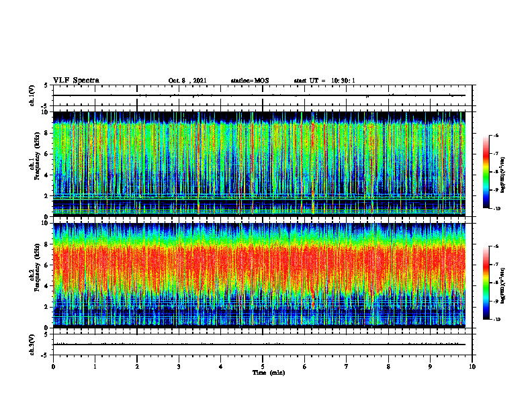Click the "-6" label on ch.1 color bar
Viewport: 532px width, 411px height.
496,135
